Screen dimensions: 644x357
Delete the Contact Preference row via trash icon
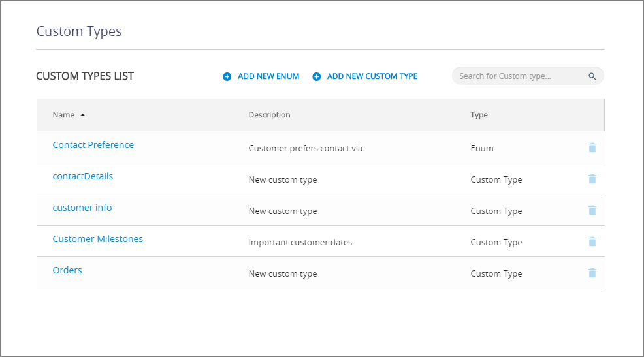coord(592,147)
